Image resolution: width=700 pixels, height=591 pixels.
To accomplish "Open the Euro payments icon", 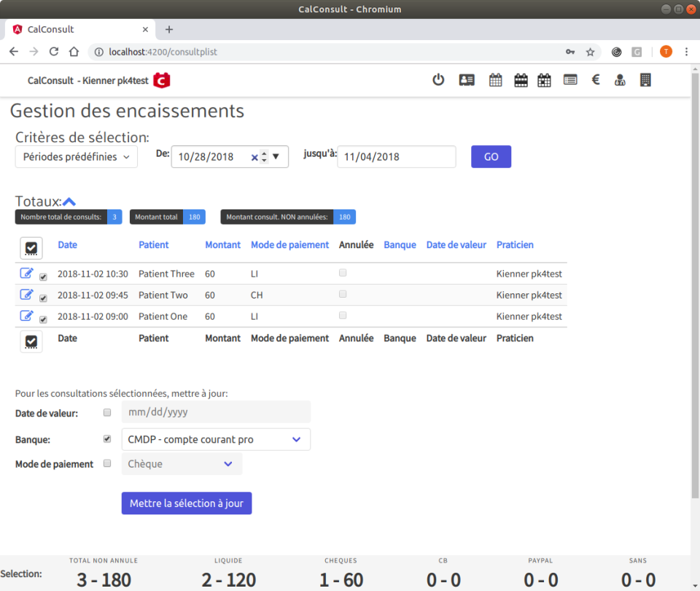I will coord(595,80).
